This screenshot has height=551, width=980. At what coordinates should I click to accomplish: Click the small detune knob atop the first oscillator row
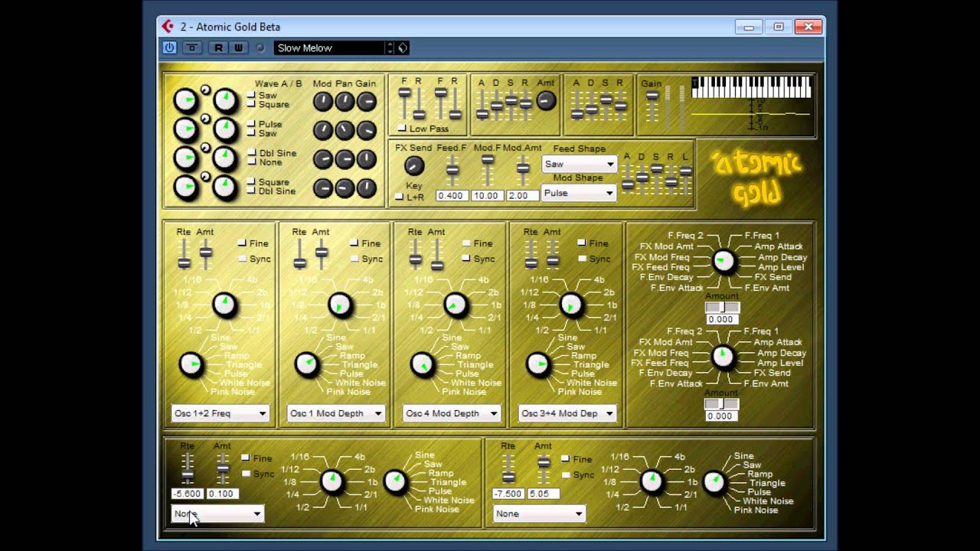205,90
